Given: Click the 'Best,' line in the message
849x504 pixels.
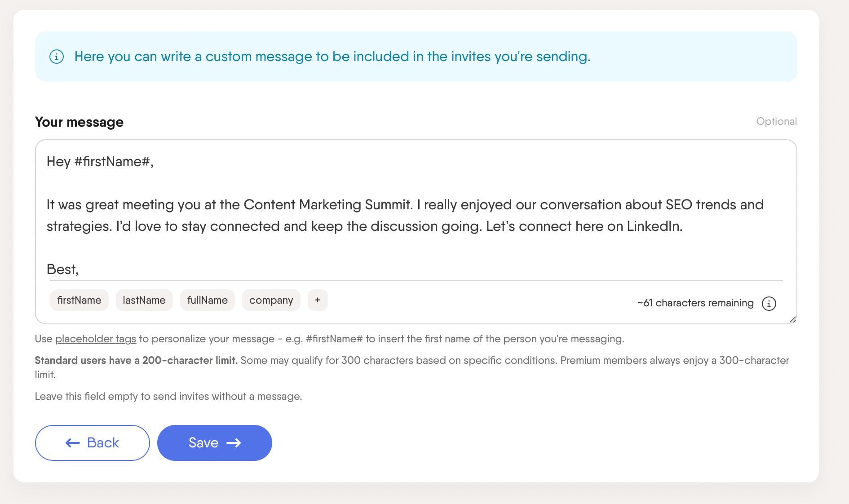Looking at the screenshot, I should (62, 270).
